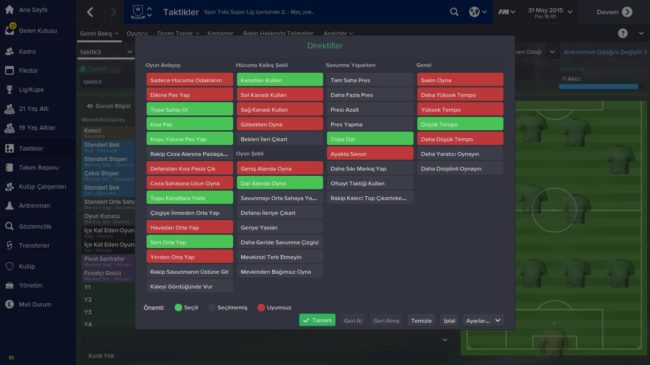Go back with the left arrow
The height and width of the screenshot is (365, 650).
pyautogui.click(x=90, y=12)
